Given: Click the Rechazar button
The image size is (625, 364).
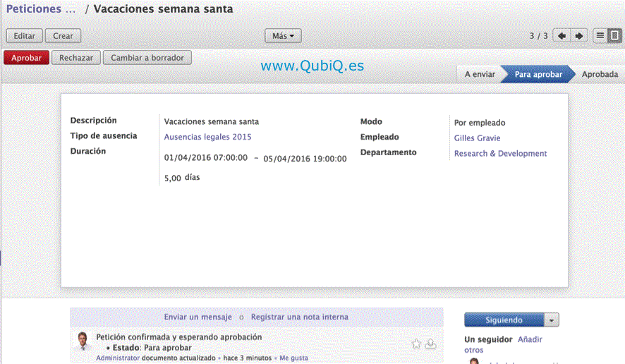Looking at the screenshot, I should pos(76,58).
